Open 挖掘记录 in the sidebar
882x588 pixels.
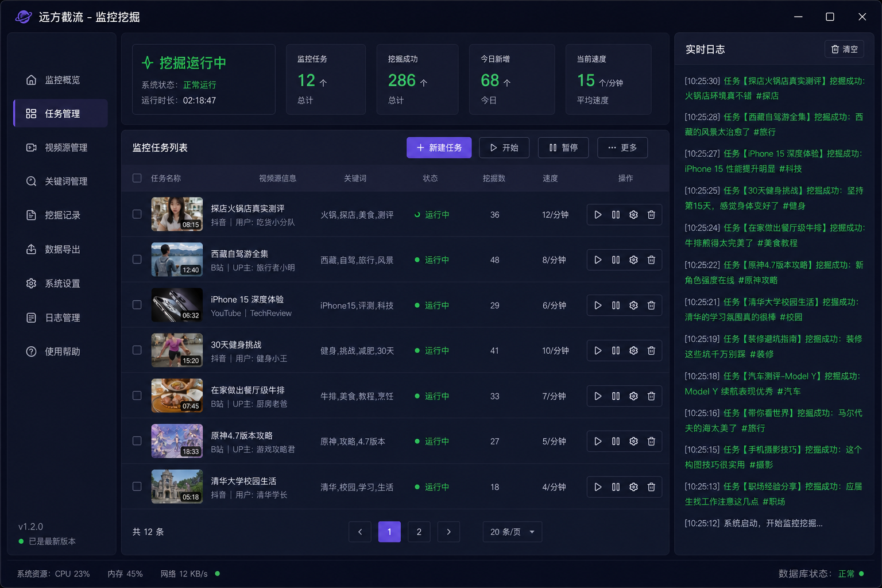pyautogui.click(x=60, y=215)
